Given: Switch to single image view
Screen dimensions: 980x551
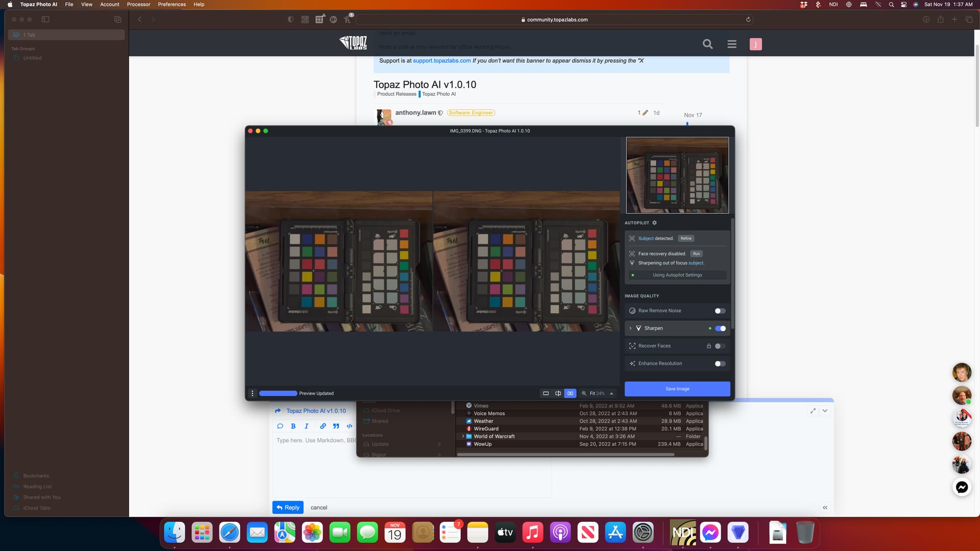Looking at the screenshot, I should (546, 393).
